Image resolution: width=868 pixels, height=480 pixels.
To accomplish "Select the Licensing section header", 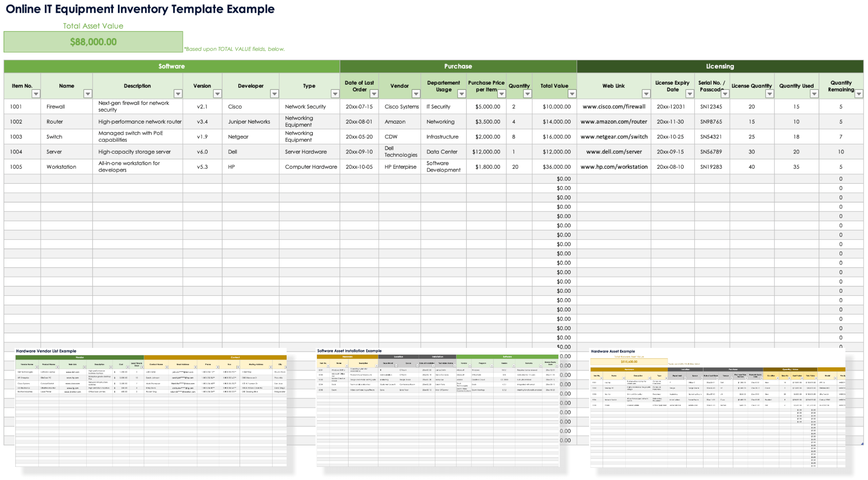I will [x=720, y=67].
